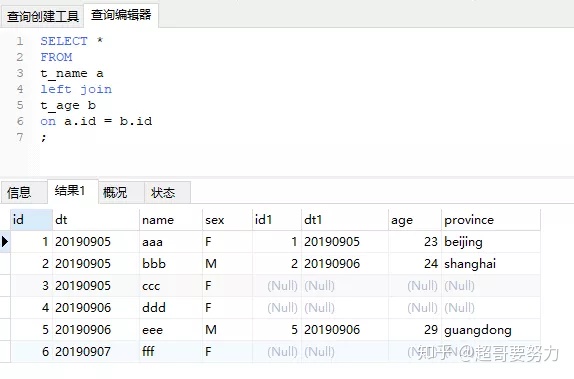
Task: Click the semicolon on line 7
Action: pos(44,138)
